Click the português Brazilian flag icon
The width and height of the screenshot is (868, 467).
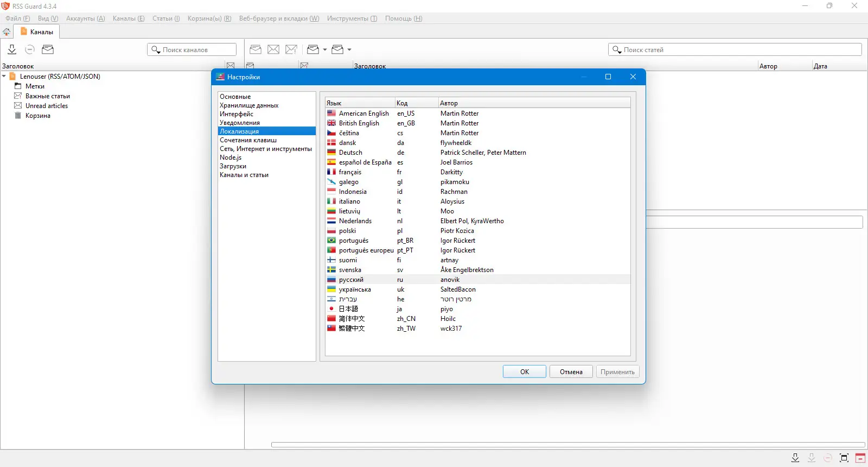click(x=331, y=241)
